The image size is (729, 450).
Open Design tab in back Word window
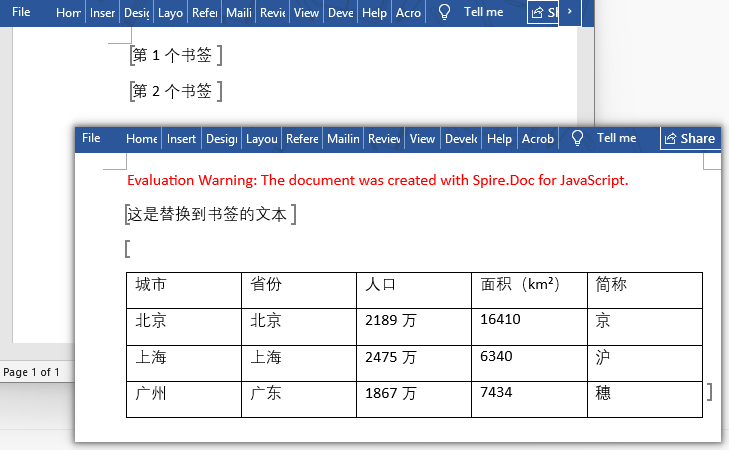pos(137,13)
